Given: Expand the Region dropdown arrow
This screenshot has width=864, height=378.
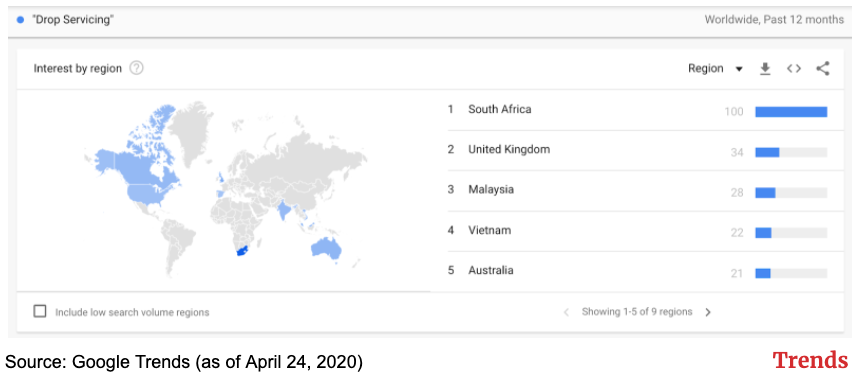Looking at the screenshot, I should point(739,69).
